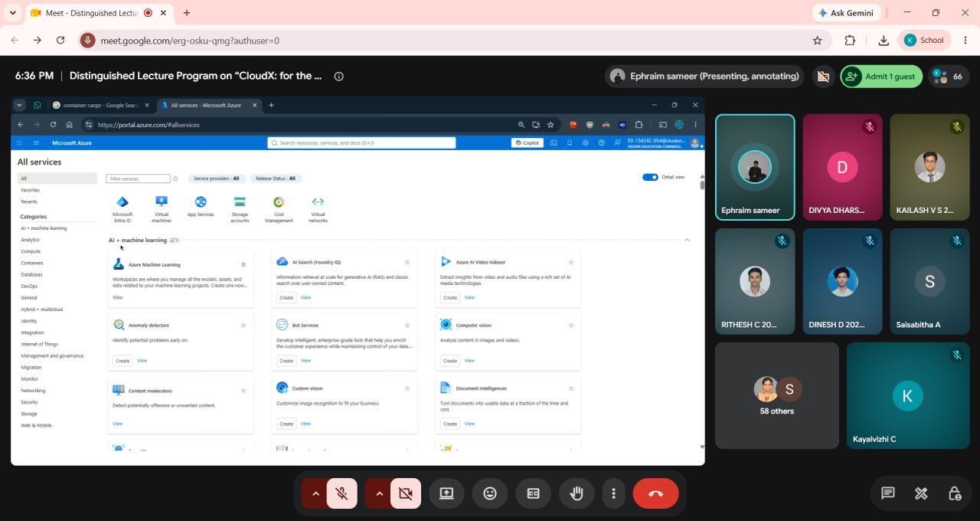980x521 pixels.
Task: Open the chat panel icon
Action: pos(888,493)
